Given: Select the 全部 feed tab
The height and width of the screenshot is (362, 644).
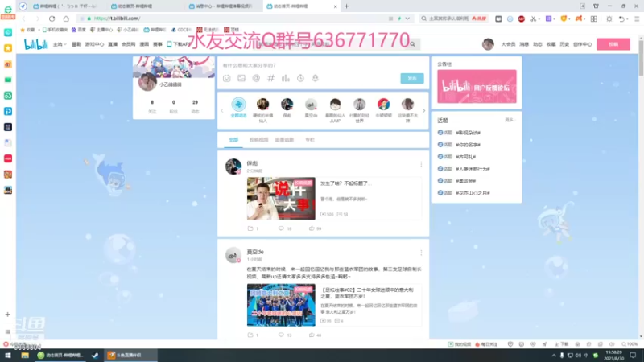Looking at the screenshot, I should (233, 140).
